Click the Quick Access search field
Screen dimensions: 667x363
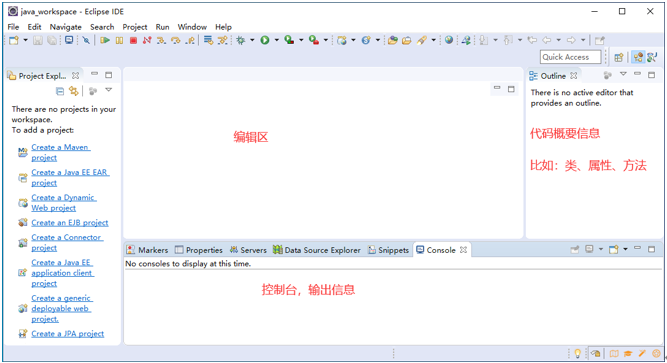pos(571,57)
